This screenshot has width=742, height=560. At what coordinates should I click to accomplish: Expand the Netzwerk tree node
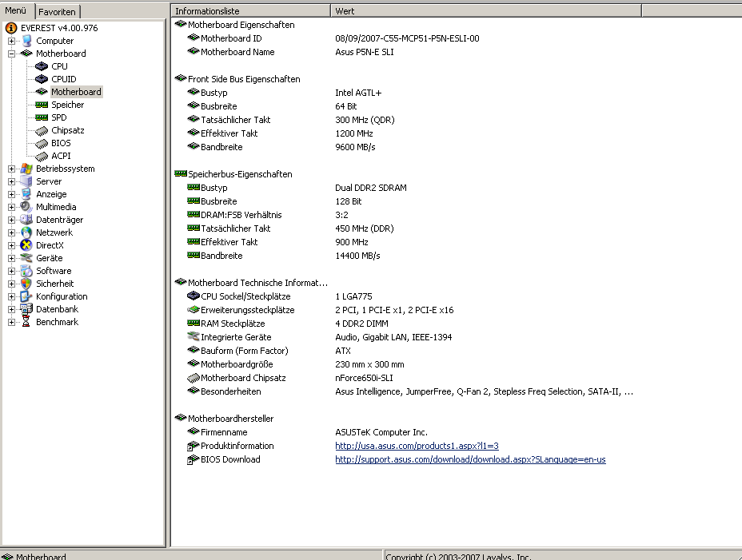pyautogui.click(x=12, y=232)
